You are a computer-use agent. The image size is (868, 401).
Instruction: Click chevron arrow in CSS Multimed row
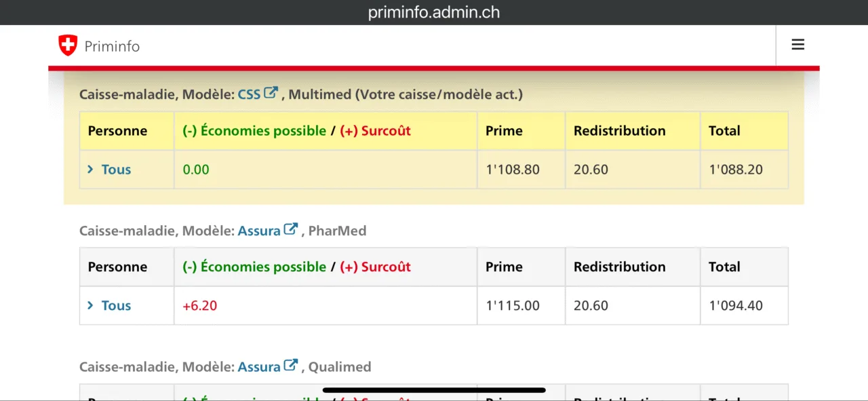coord(90,169)
